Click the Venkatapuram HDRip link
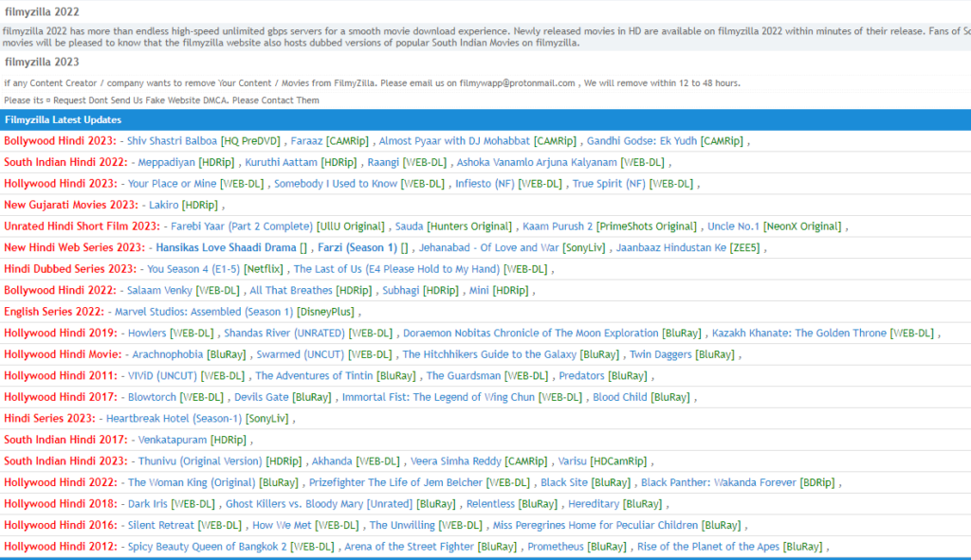Viewport: 971px width, 560px height. coord(173,440)
